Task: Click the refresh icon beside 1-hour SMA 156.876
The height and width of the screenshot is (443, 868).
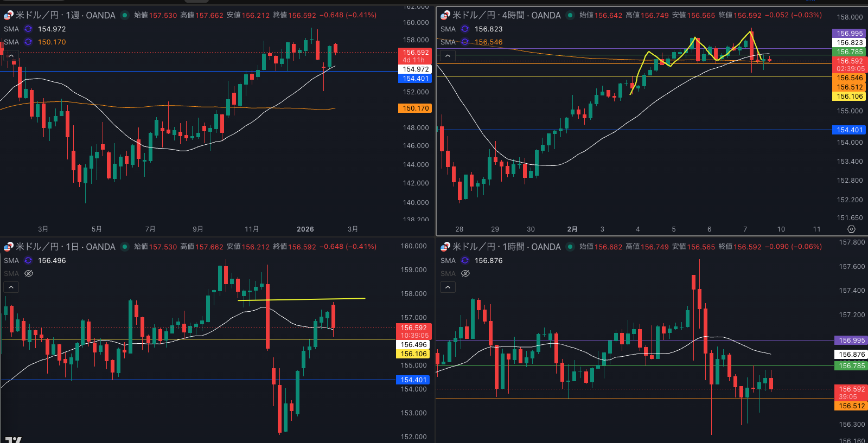Action: pos(465,260)
